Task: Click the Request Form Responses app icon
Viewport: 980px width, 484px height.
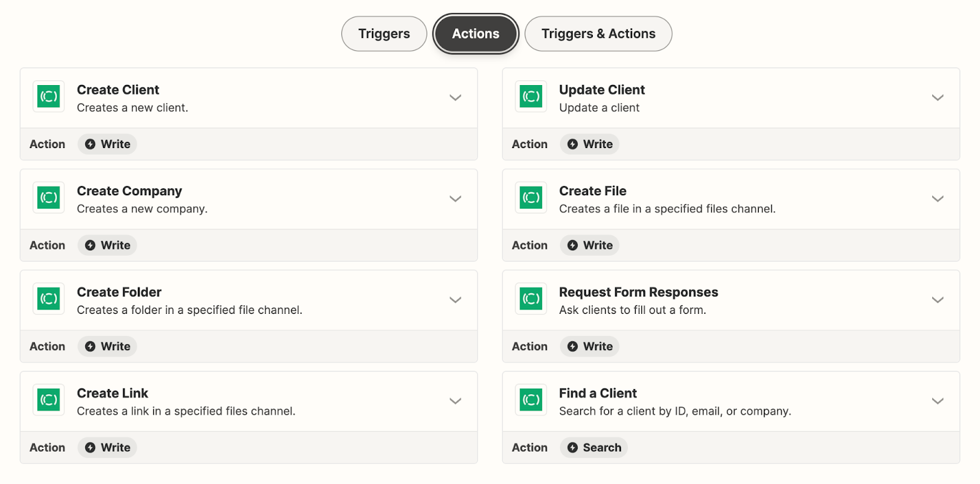Action: tap(530, 299)
